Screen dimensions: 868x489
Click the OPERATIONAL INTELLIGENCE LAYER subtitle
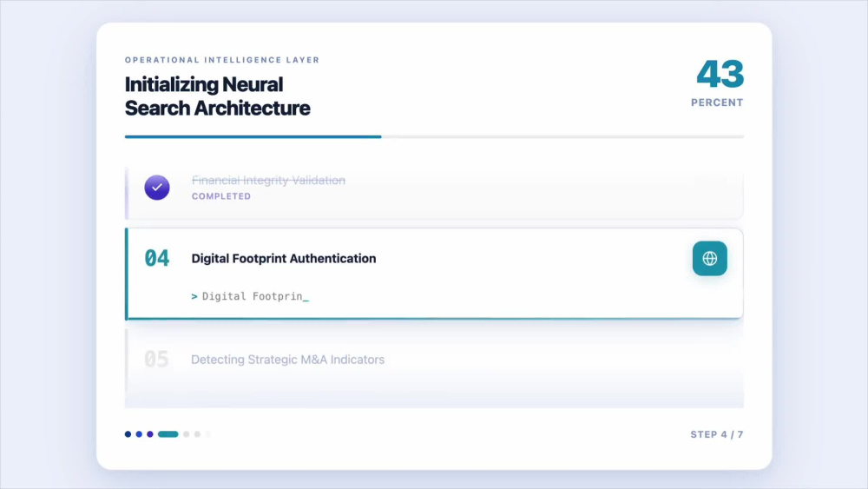pyautogui.click(x=222, y=60)
